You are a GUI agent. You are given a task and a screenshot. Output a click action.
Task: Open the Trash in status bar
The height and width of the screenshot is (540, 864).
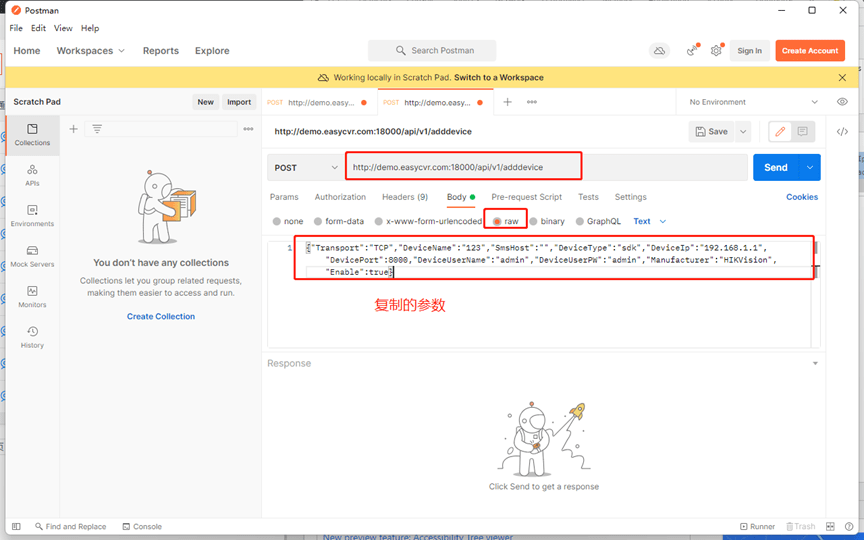(801, 527)
